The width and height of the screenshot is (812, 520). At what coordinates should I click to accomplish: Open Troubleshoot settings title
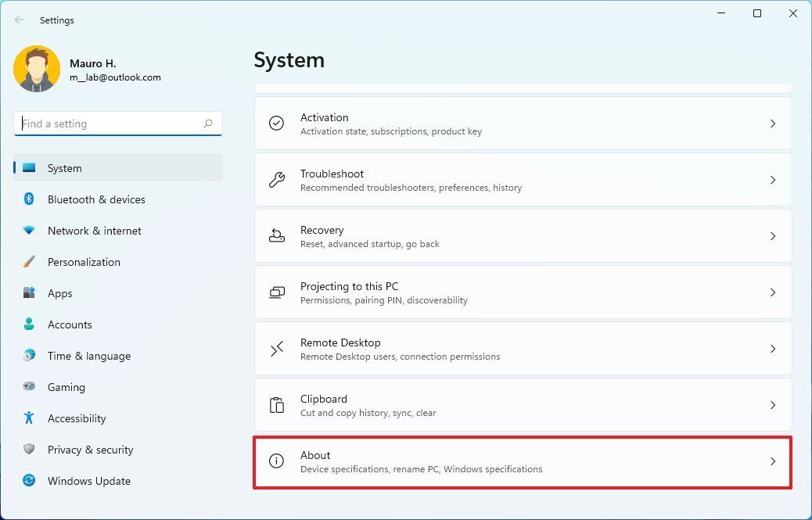click(332, 174)
